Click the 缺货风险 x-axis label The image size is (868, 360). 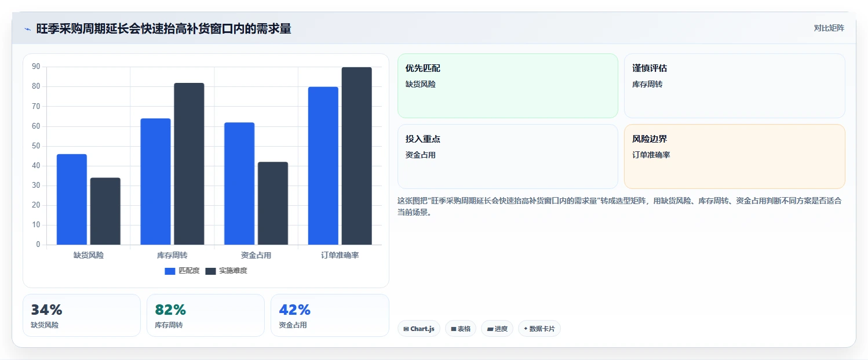(x=89, y=255)
